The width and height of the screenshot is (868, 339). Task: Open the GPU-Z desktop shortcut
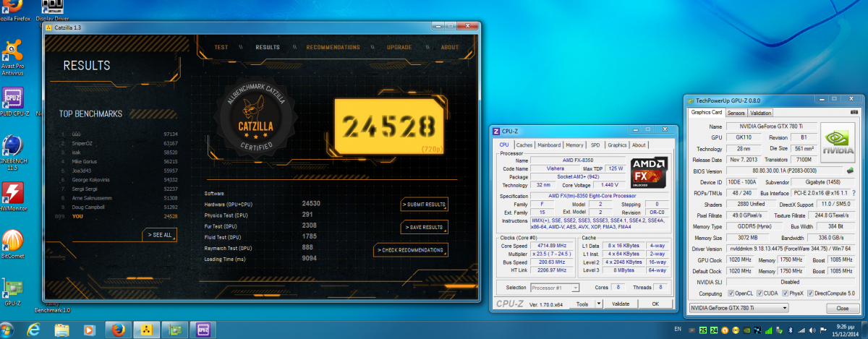coord(12,292)
